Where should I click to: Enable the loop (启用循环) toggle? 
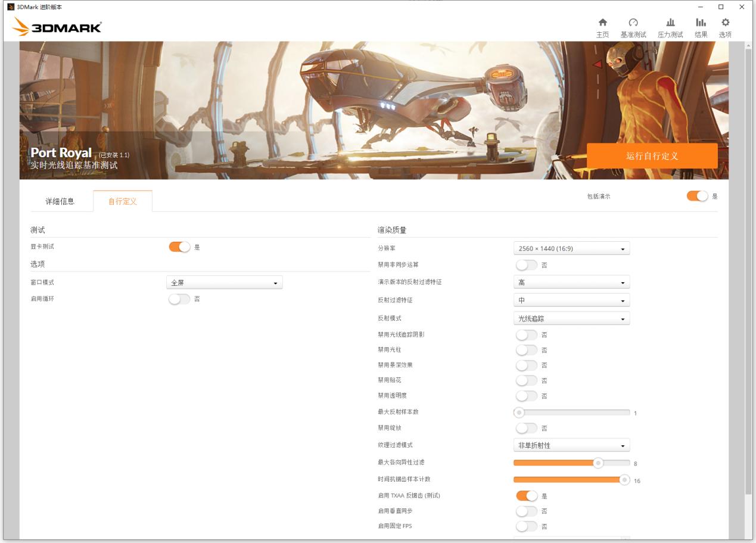coord(179,299)
